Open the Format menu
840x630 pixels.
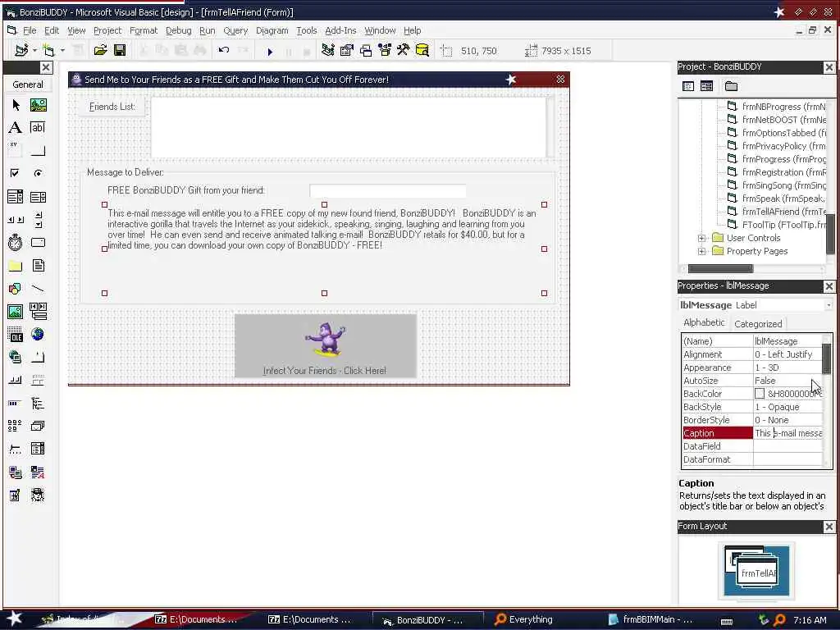144,30
